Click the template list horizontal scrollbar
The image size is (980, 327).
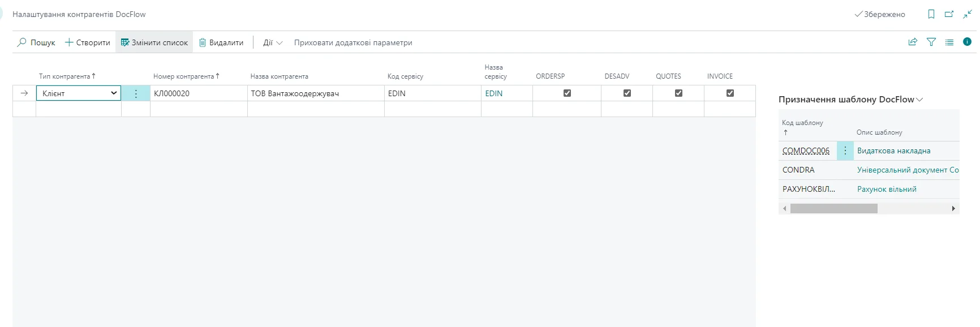pyautogui.click(x=833, y=209)
